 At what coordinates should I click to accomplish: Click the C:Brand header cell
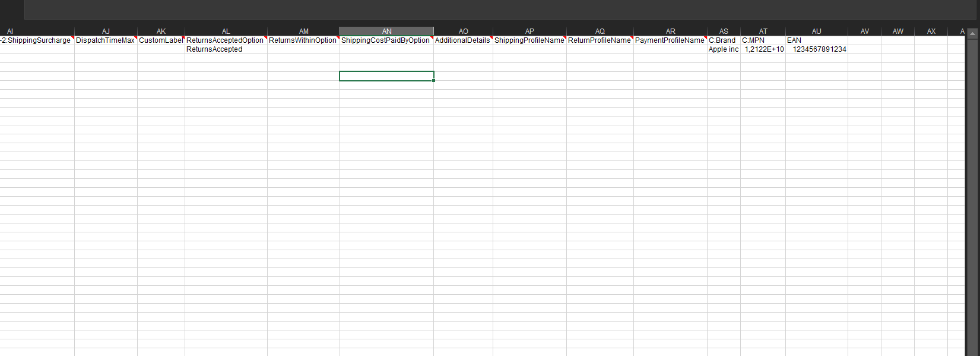coord(723,40)
